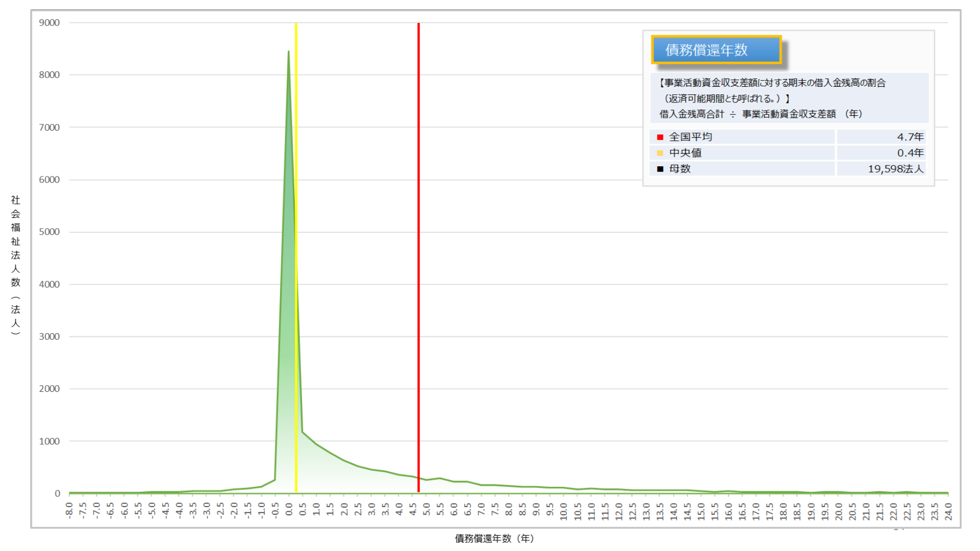
Task: Click the green peak of the distribution
Action: tap(288, 53)
